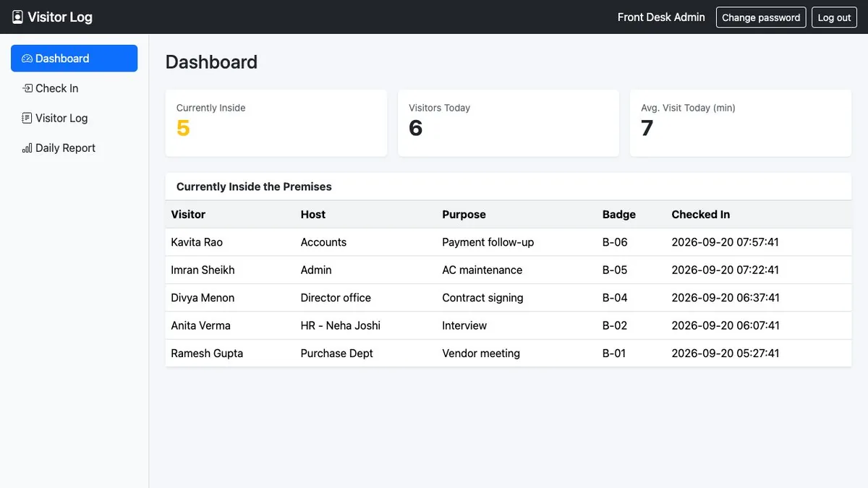Click the 07:22:41 check-in timestamp
Image resolution: width=868 pixels, height=488 pixels.
pyautogui.click(x=726, y=270)
